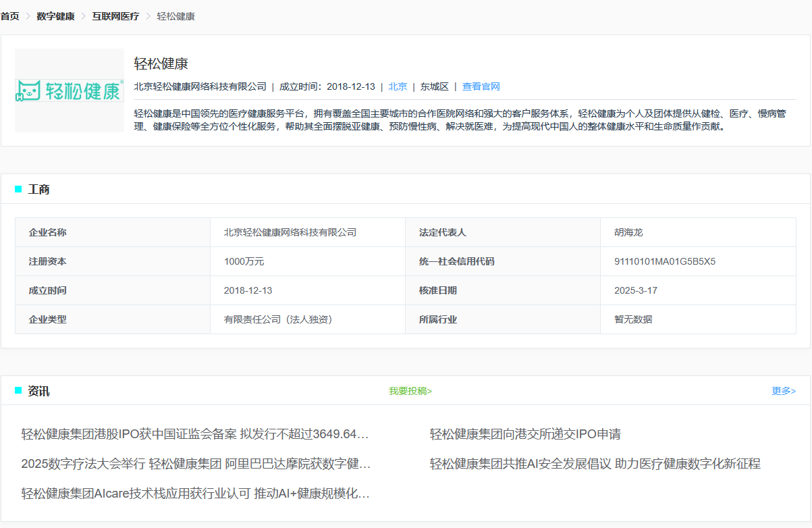Go to 首页 in the breadcrumb
This screenshot has width=812, height=528.
[x=10, y=16]
